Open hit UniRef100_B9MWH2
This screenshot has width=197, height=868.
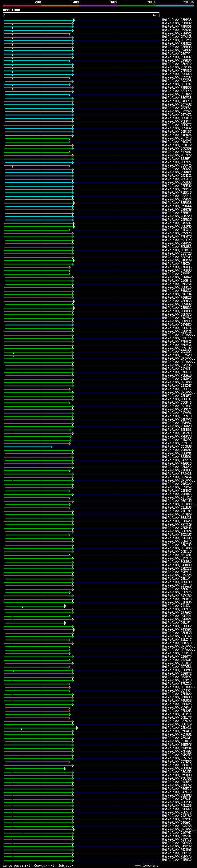pos(177,23)
